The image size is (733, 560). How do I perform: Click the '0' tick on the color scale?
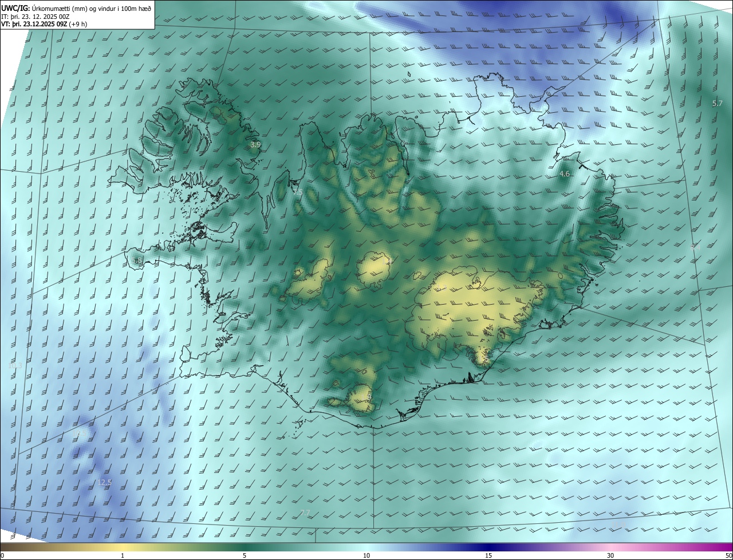(2, 555)
